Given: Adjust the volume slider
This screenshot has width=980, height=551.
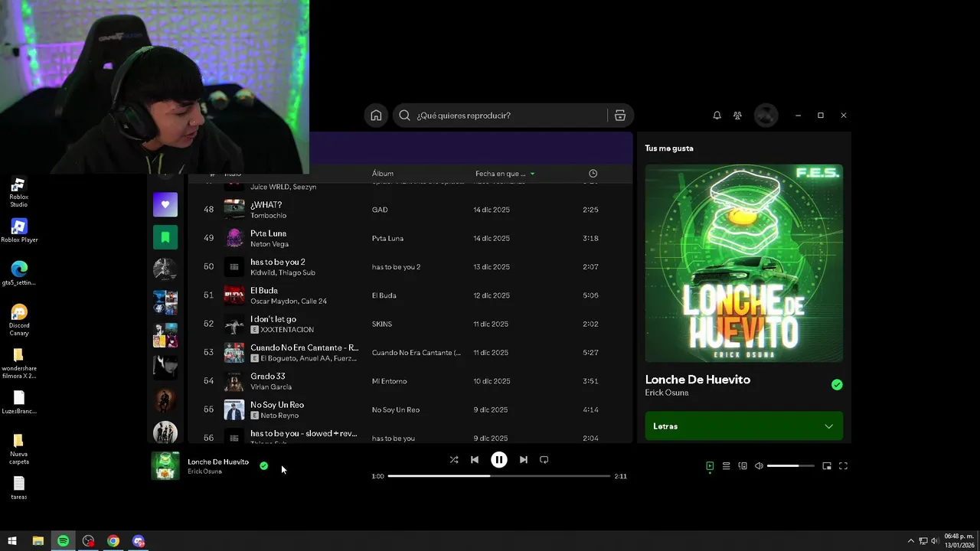Looking at the screenshot, I should 790,465.
